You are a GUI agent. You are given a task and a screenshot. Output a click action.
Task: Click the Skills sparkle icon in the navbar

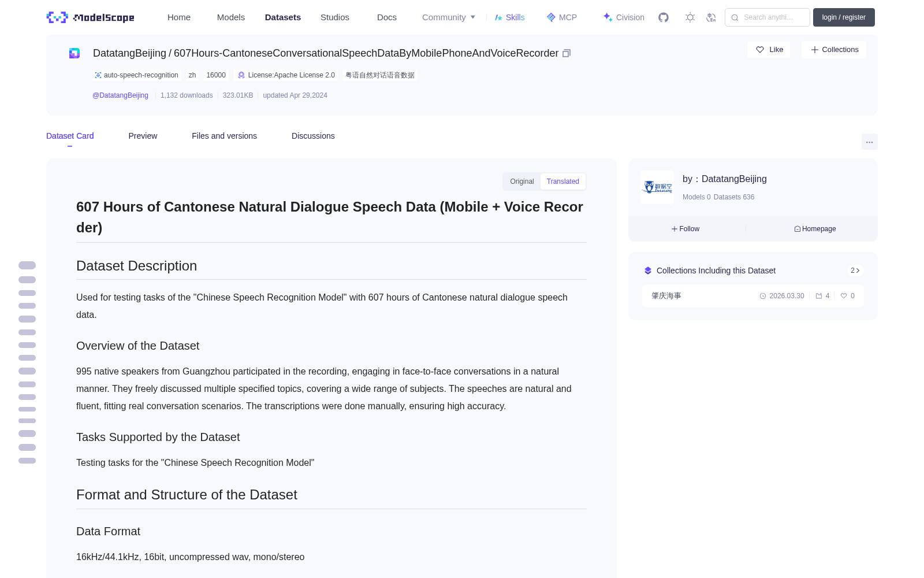[x=498, y=17]
